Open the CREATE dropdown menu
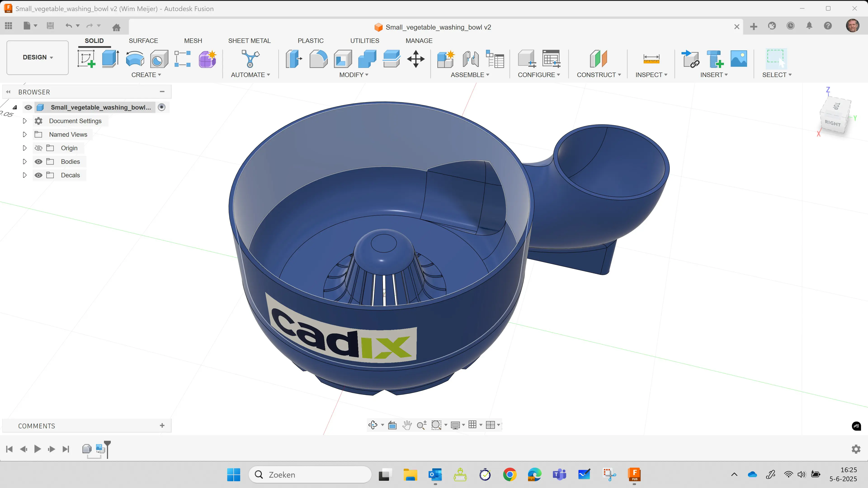 click(x=146, y=75)
